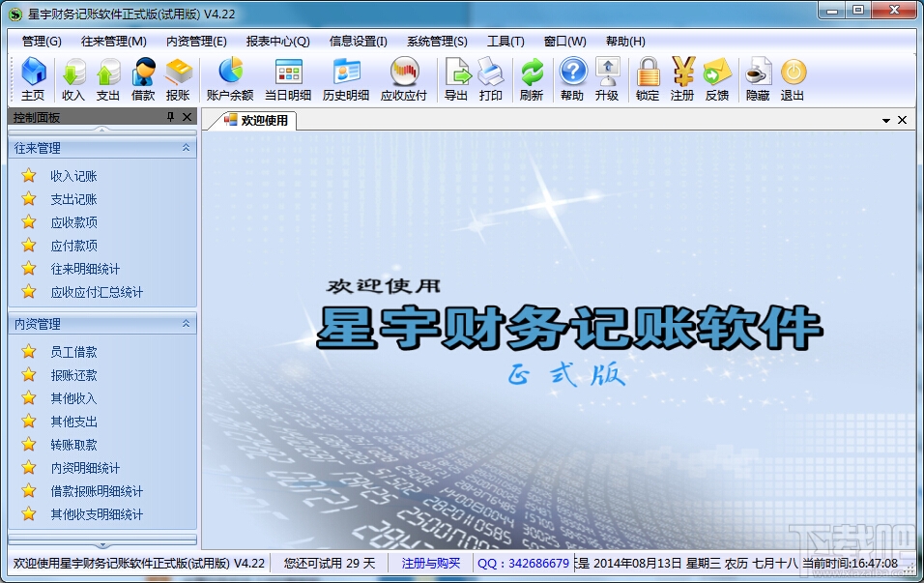Open the 帮助 help toolbar icon

pos(572,79)
